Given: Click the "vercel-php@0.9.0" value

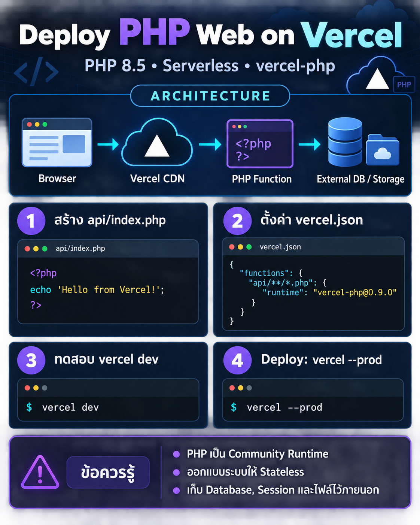Looking at the screenshot, I should [355, 292].
